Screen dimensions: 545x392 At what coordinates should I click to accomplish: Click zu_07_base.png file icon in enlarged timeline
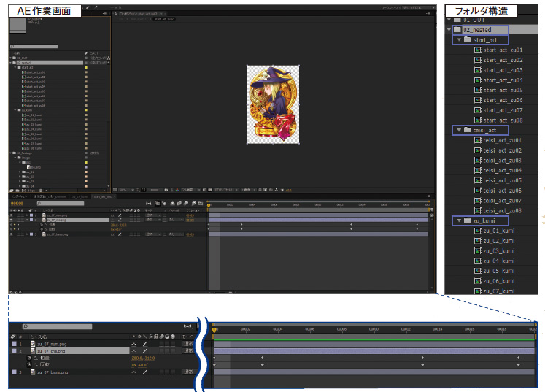pos(33,372)
